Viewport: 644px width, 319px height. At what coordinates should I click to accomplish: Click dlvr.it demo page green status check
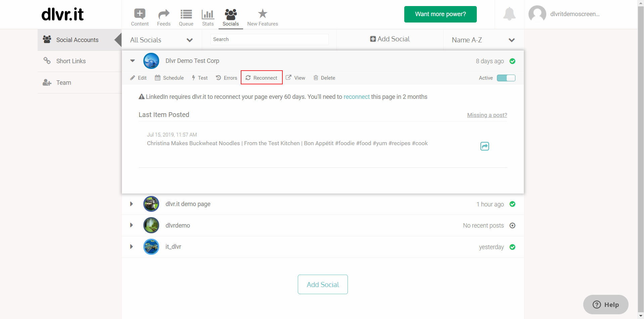coord(512,204)
